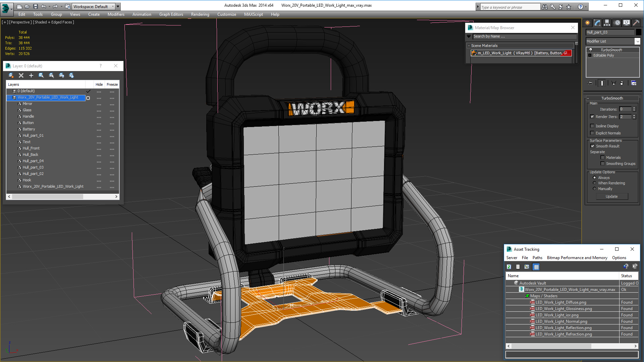Viewport: 644px width, 362px height.
Task: Collapse the TurboSmooth rollout header
Action: tap(612, 98)
